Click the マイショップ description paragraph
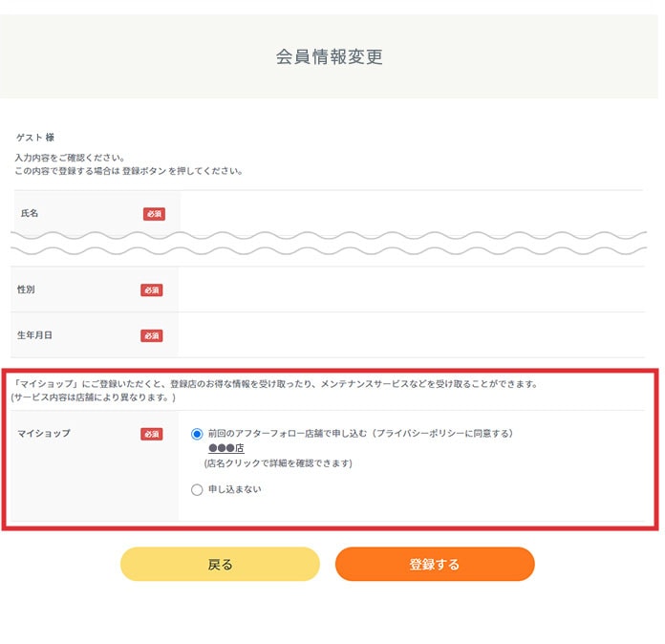 (x=274, y=390)
